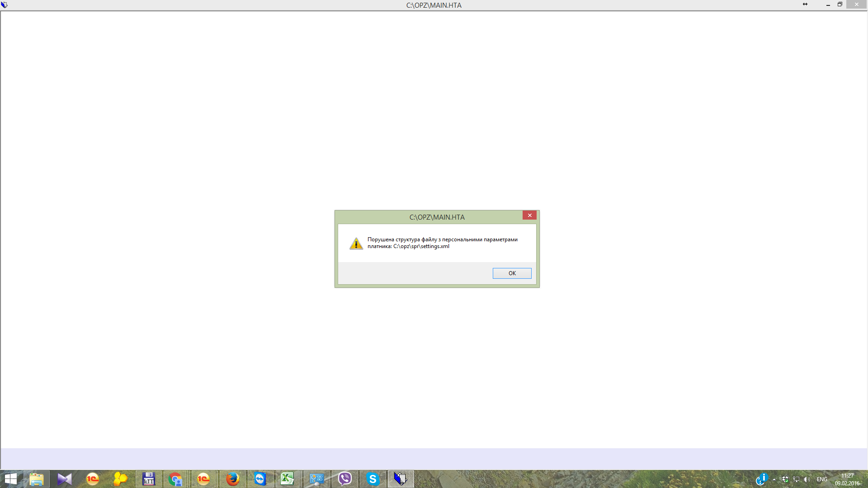
Task: Open the clock showing 11:27
Action: pyautogui.click(x=847, y=479)
